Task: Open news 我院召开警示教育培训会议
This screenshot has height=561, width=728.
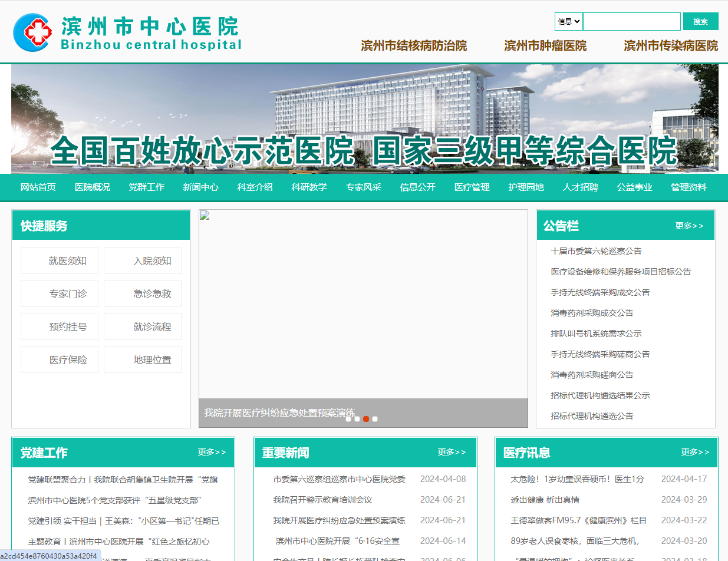Action: 322,500
